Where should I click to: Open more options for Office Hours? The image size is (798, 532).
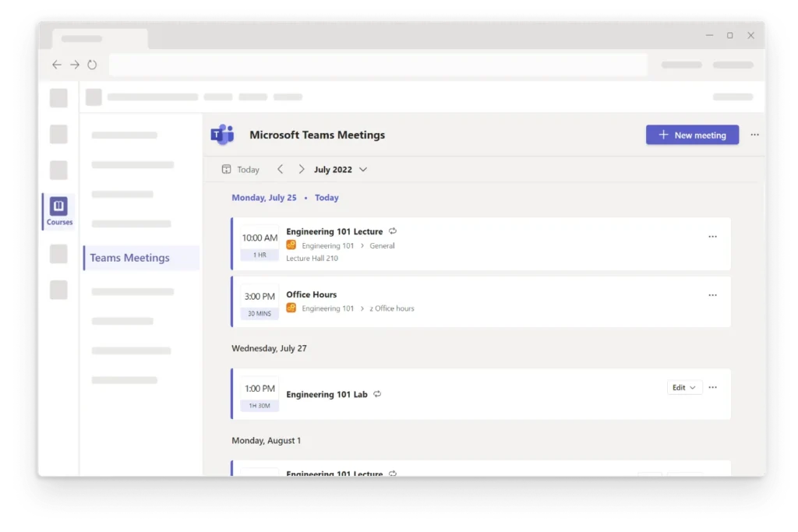tap(712, 295)
